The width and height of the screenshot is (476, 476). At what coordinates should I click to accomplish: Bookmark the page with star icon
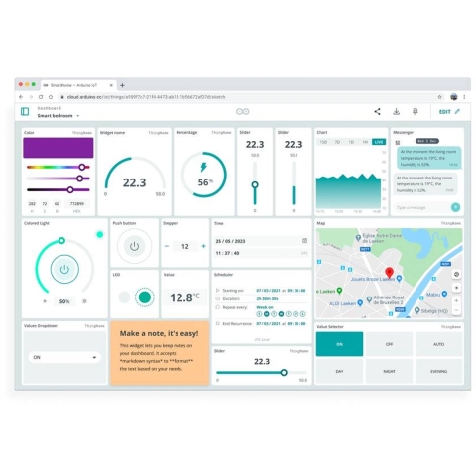(439, 97)
